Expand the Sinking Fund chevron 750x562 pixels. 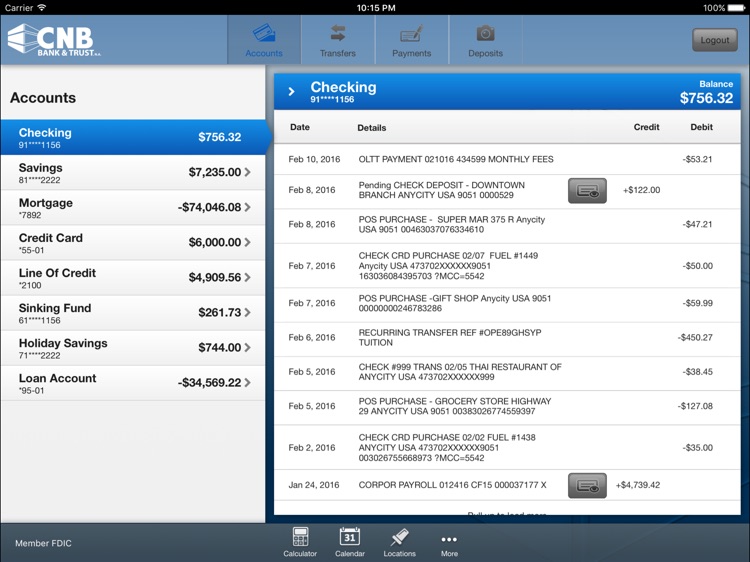(x=247, y=312)
